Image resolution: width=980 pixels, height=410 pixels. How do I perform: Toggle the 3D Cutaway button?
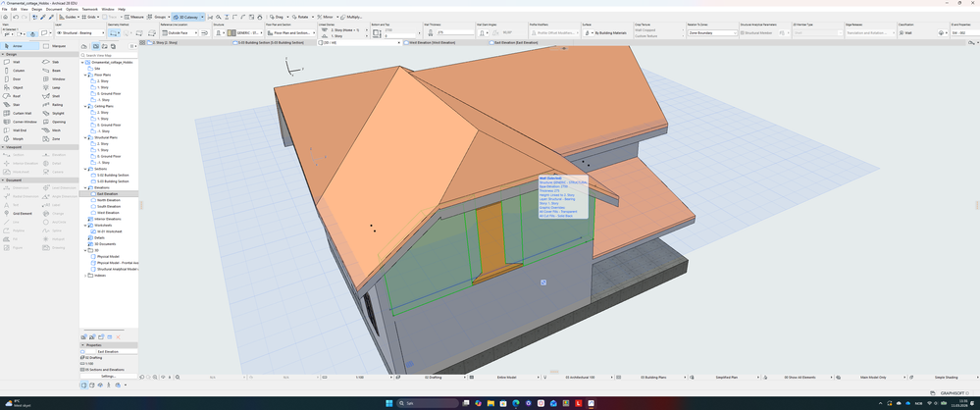188,17
